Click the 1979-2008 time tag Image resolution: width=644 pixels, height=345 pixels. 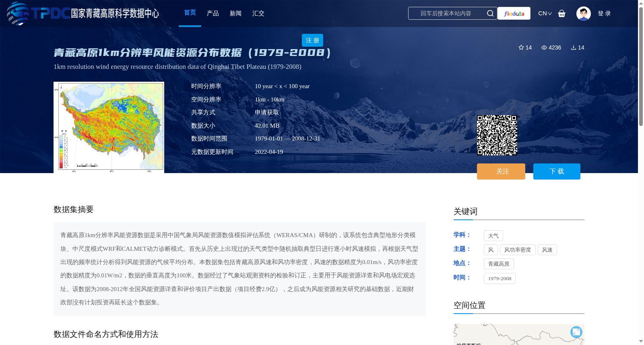500,279
